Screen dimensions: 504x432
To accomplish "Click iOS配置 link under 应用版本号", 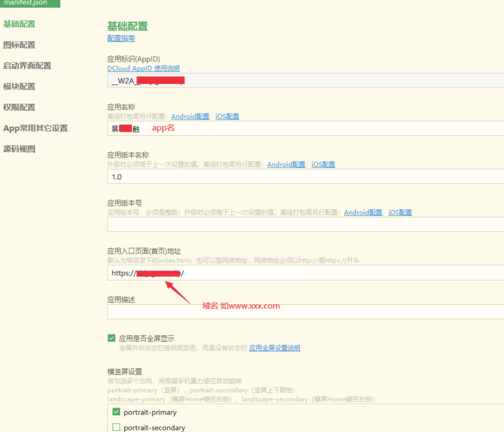I will click(x=400, y=213).
